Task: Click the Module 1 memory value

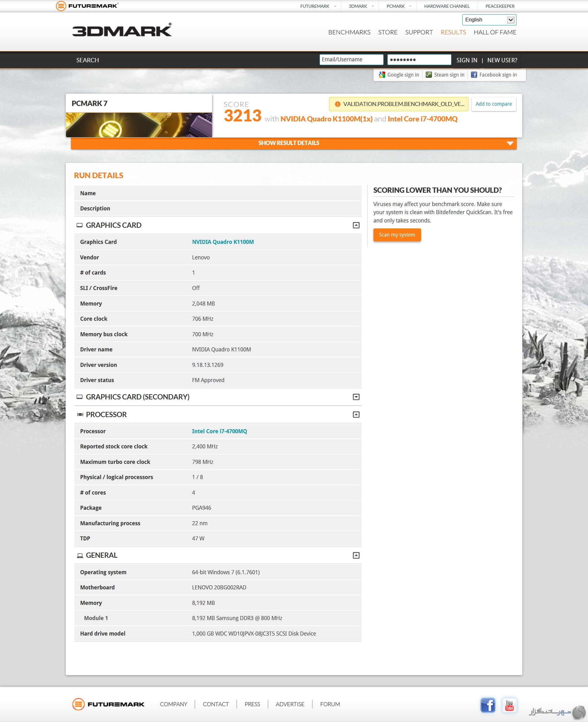Action: coord(237,618)
